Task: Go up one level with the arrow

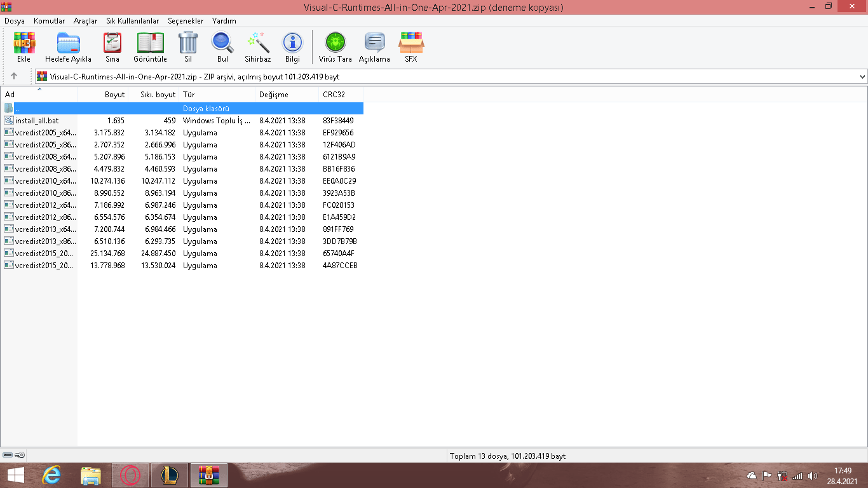Action: pos(14,76)
